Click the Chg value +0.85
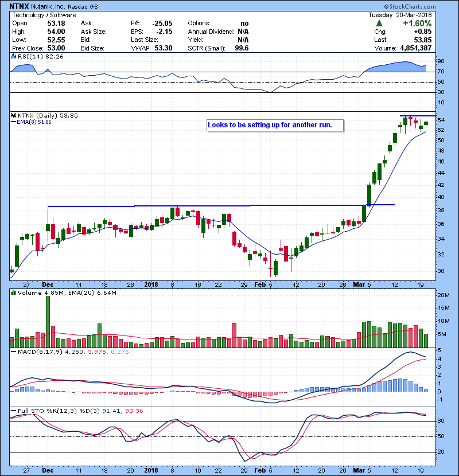Viewport: 459px width, 476px height. (x=422, y=32)
